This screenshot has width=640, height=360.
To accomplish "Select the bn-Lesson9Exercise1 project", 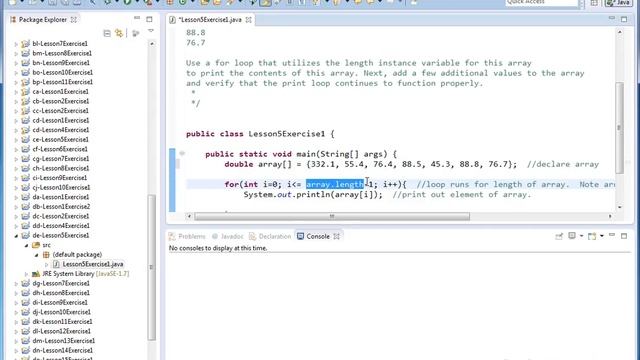I will [61, 63].
